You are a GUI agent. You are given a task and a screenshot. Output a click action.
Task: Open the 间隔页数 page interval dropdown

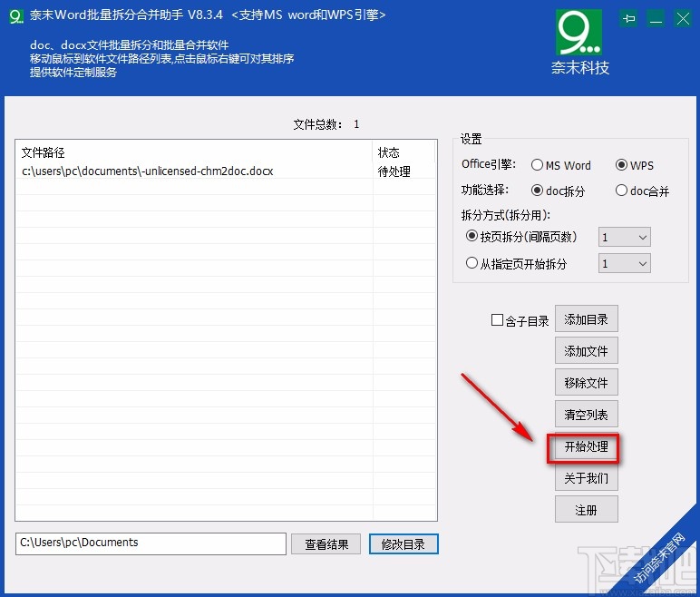coord(625,237)
